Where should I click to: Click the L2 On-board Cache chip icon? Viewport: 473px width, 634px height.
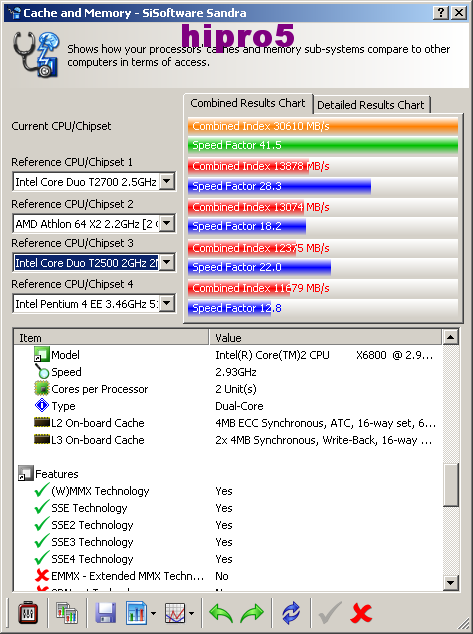pos(42,423)
